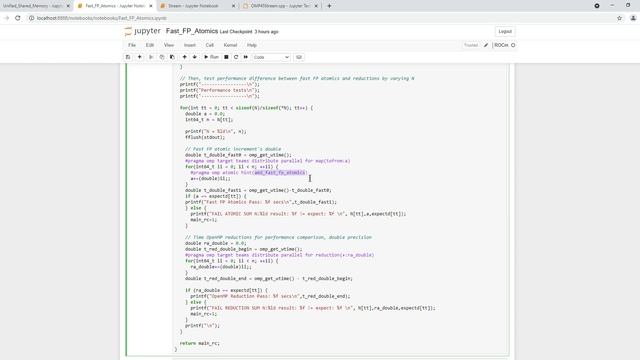
Task: Run the current cell
Action: (x=211, y=57)
